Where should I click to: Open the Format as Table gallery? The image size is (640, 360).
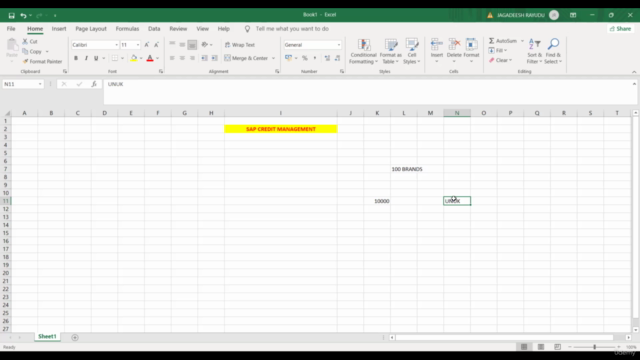[391, 51]
